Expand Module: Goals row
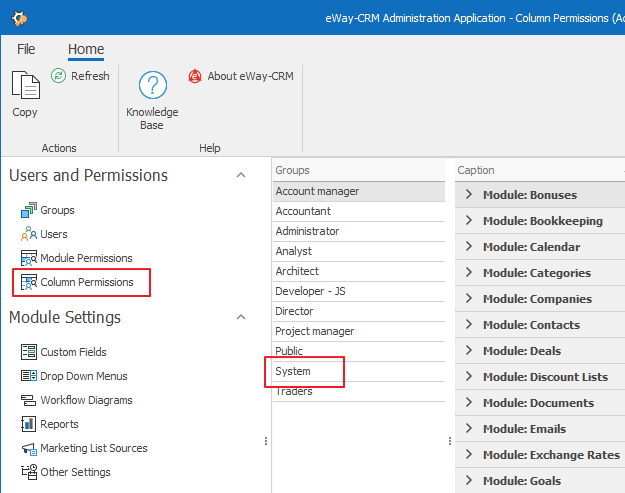The height and width of the screenshot is (493, 625). pos(469,480)
